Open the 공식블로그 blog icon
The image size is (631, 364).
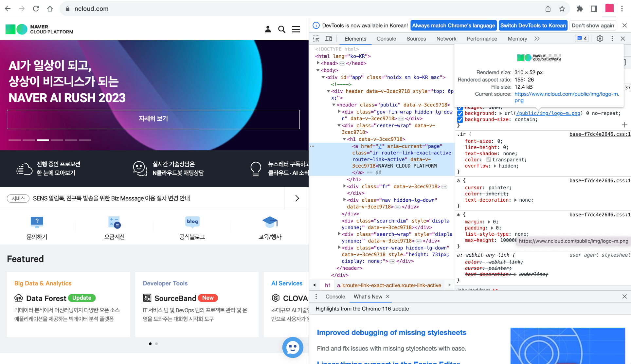192,222
